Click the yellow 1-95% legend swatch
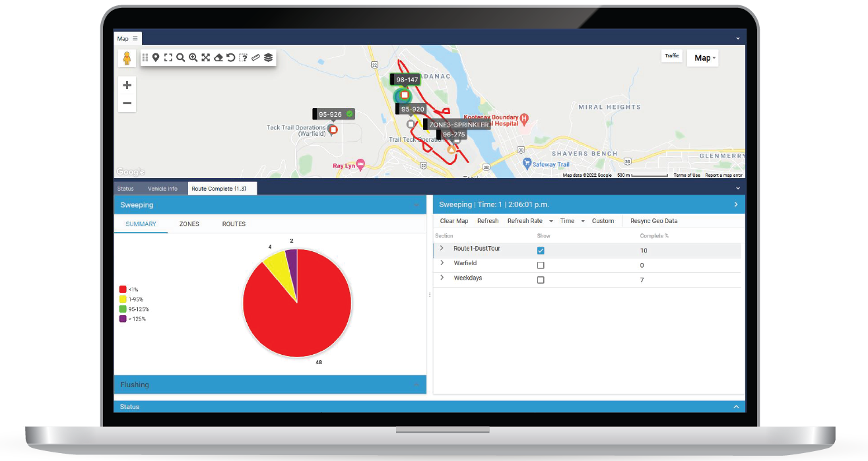This screenshot has width=868, height=461. 123,299
